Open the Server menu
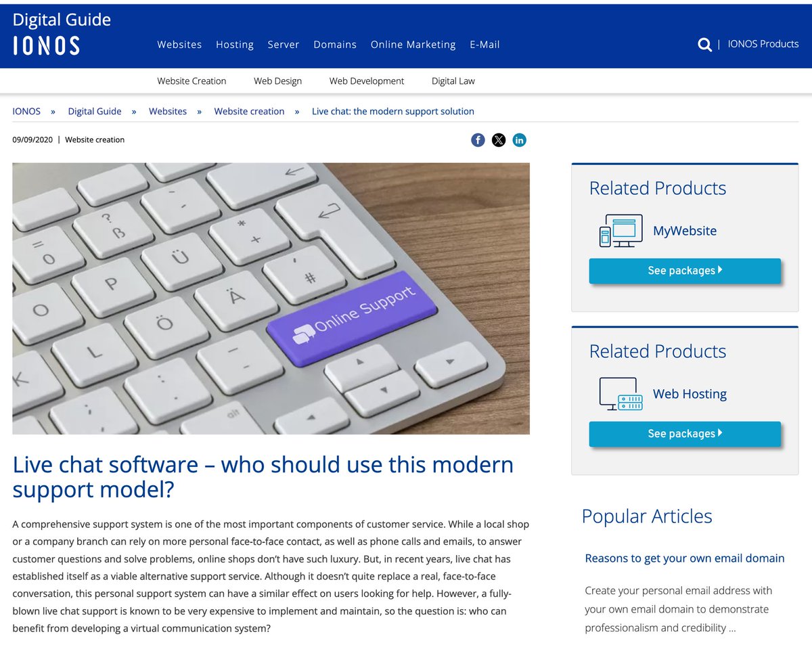Screen dimensions: 812x647 [x=284, y=45]
